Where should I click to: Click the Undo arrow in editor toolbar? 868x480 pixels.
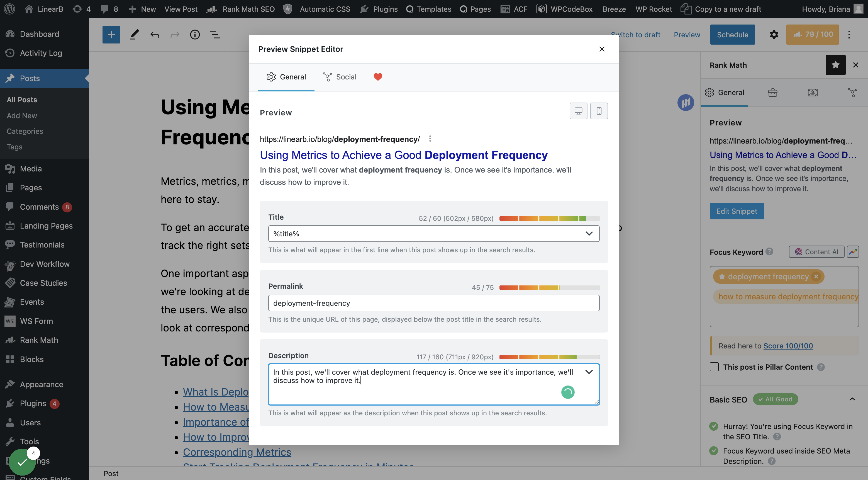[155, 34]
